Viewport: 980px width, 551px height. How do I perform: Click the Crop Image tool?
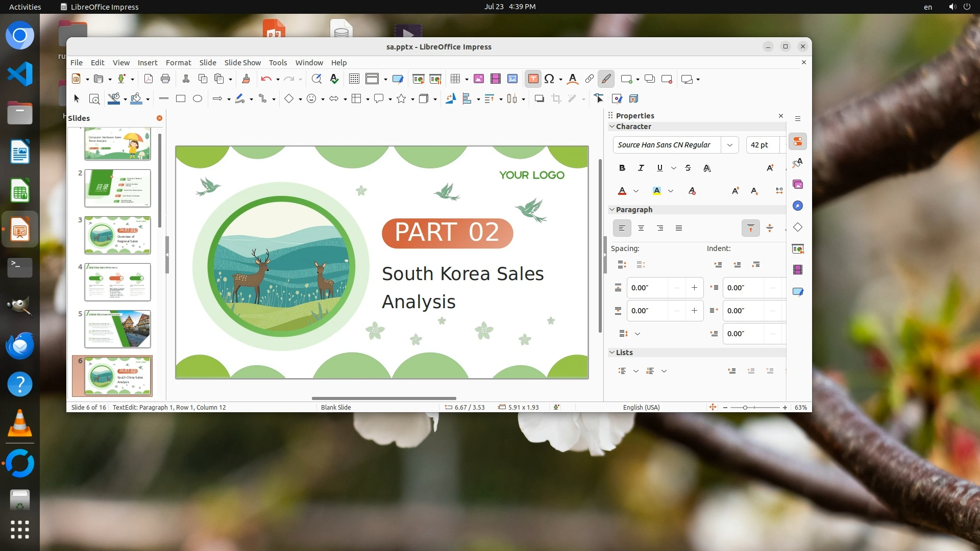click(556, 98)
